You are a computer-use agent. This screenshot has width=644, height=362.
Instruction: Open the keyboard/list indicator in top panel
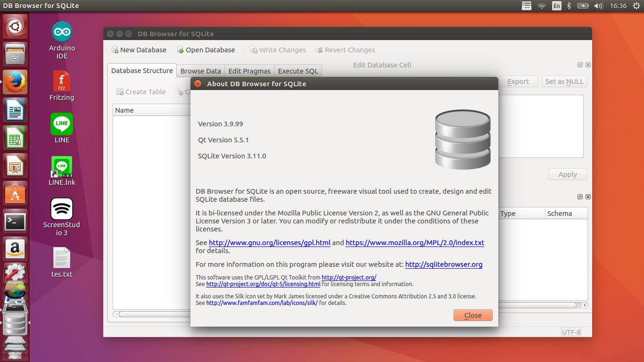pyautogui.click(x=527, y=6)
